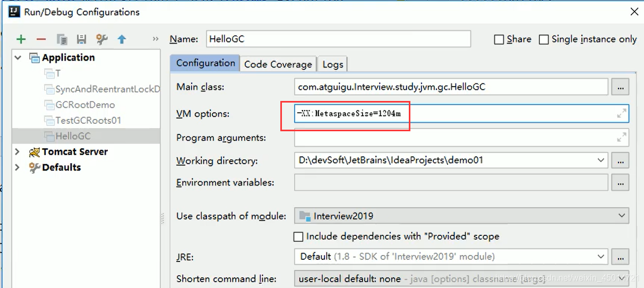The height and width of the screenshot is (288, 644).
Task: Browse for Main class with ellipsis button
Action: tap(621, 87)
